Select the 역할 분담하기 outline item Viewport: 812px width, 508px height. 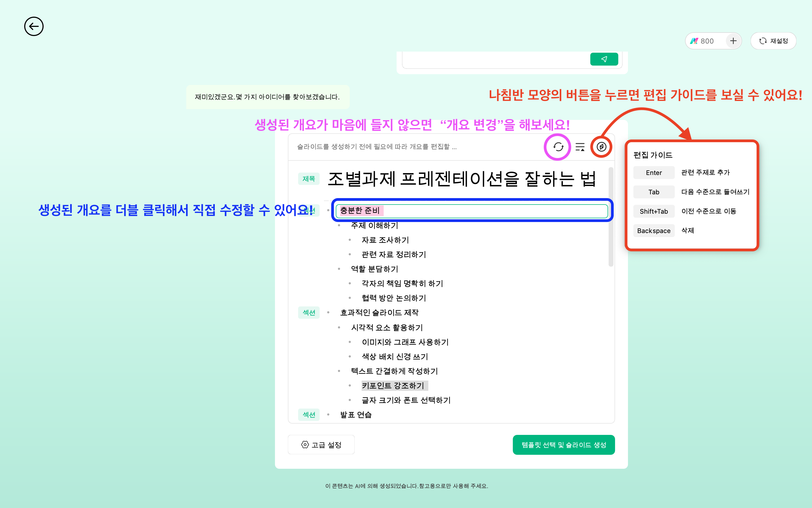pos(374,269)
